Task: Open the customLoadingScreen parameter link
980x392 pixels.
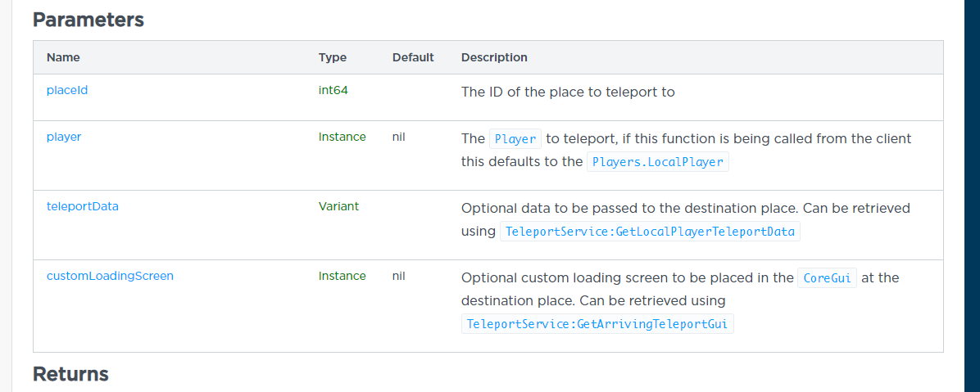Action: click(x=110, y=276)
